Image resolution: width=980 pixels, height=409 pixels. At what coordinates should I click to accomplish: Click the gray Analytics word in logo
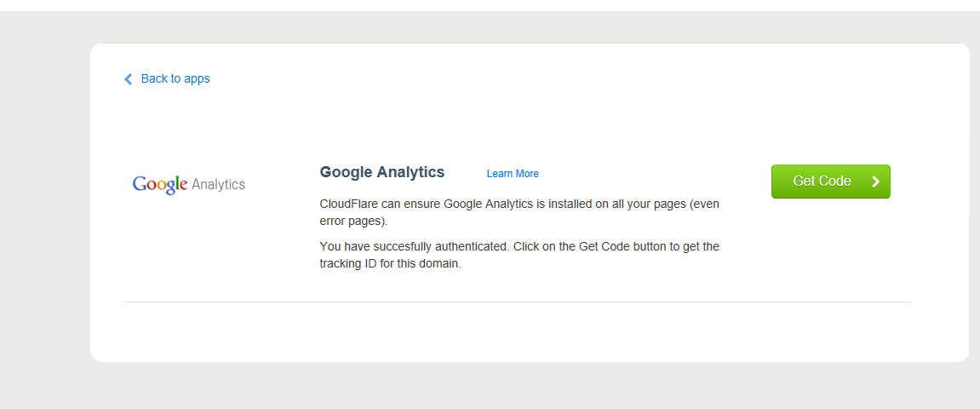click(219, 184)
